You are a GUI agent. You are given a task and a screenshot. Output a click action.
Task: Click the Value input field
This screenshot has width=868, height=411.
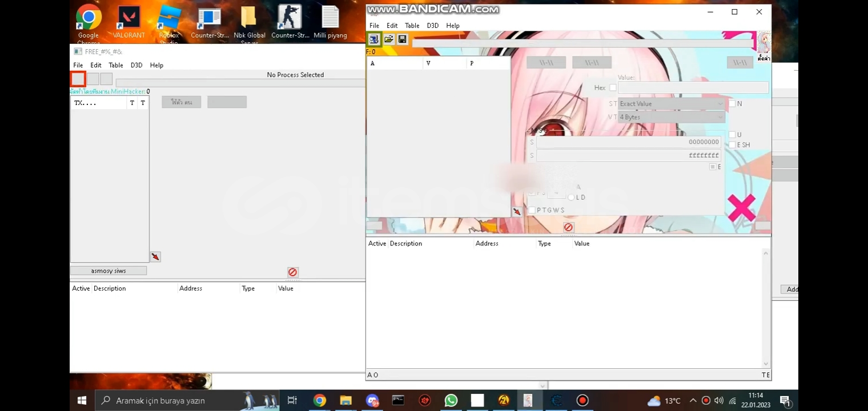tap(693, 88)
